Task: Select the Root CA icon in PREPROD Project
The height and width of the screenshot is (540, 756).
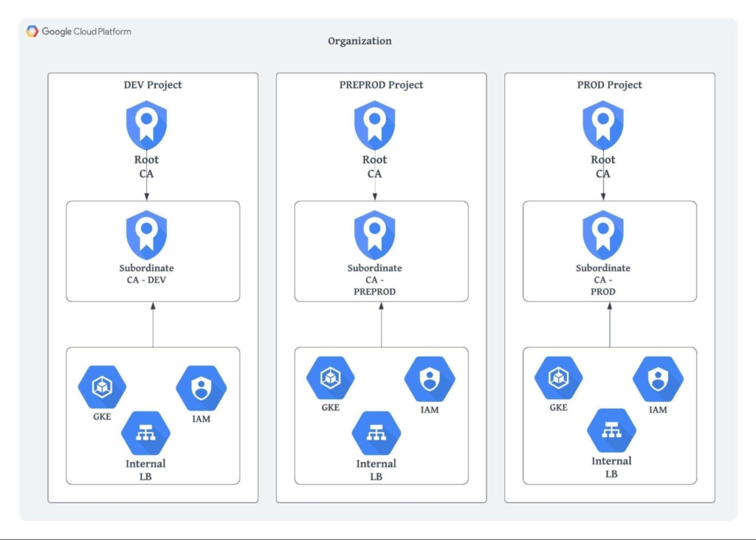Action: (374, 126)
